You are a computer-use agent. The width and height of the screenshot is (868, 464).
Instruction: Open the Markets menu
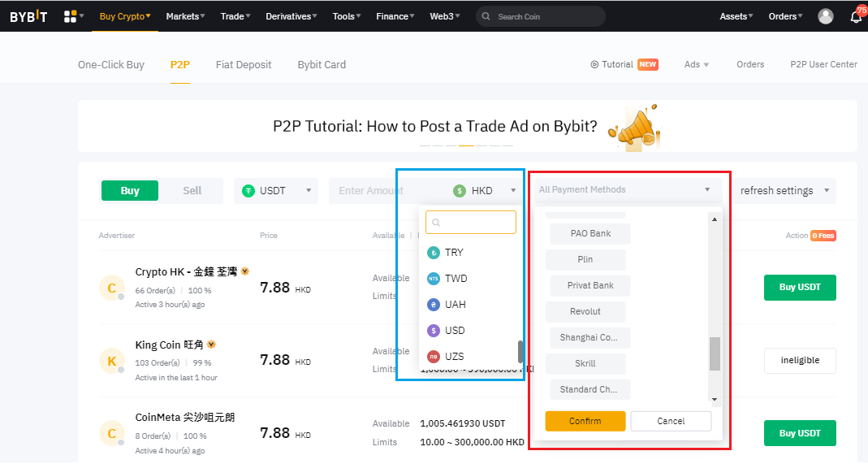[x=185, y=16]
